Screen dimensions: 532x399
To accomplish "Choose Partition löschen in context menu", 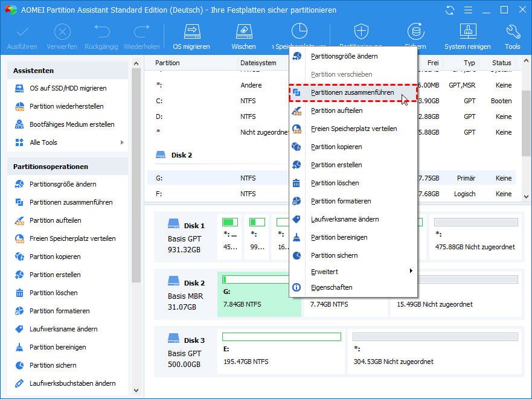I will pyautogui.click(x=353, y=183).
